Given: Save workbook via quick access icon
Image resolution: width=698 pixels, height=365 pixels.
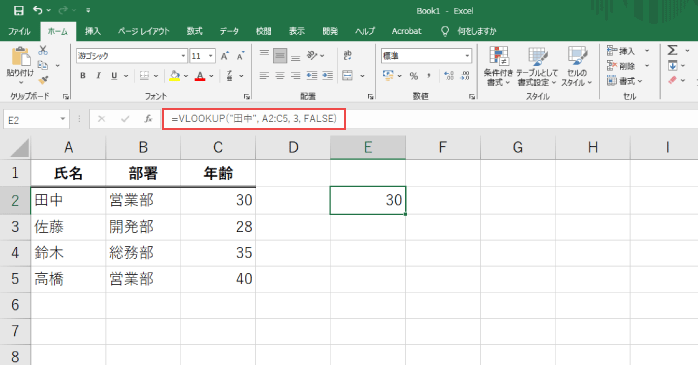Looking at the screenshot, I should (19, 11).
